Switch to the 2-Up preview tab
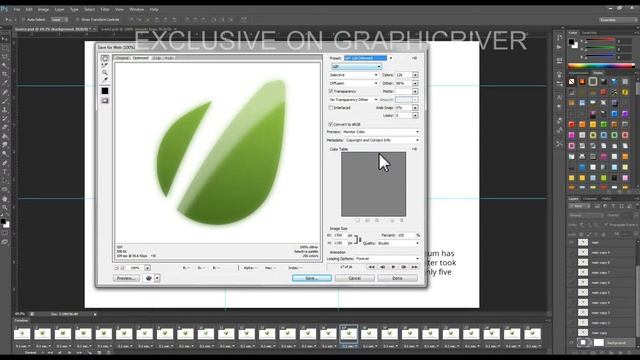Screen dimensions: 640x360 click(x=156, y=58)
